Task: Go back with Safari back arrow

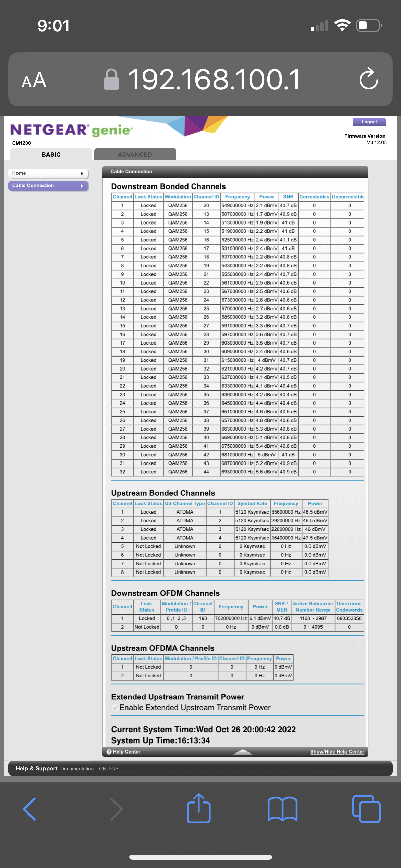Action: 29,809
